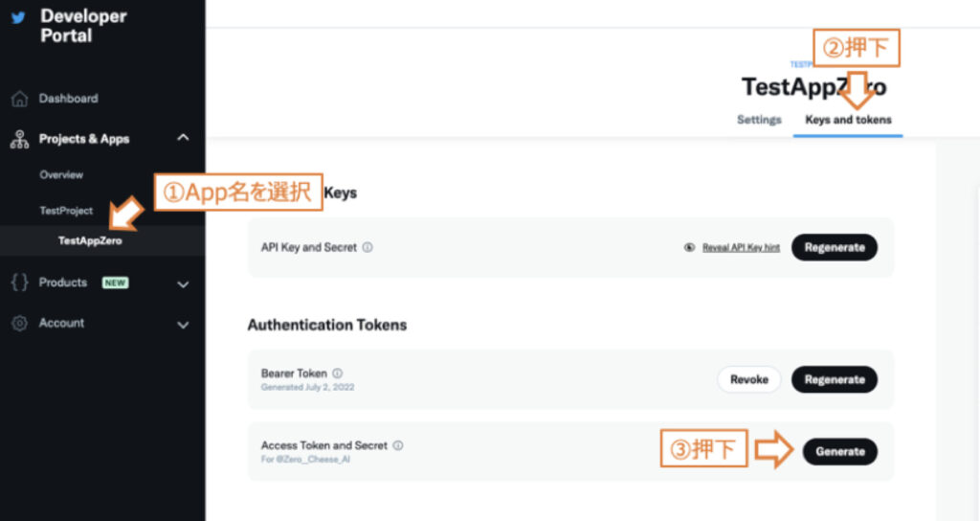Regenerate the API Key and Secret
This screenshot has height=521, width=980.
tap(835, 247)
